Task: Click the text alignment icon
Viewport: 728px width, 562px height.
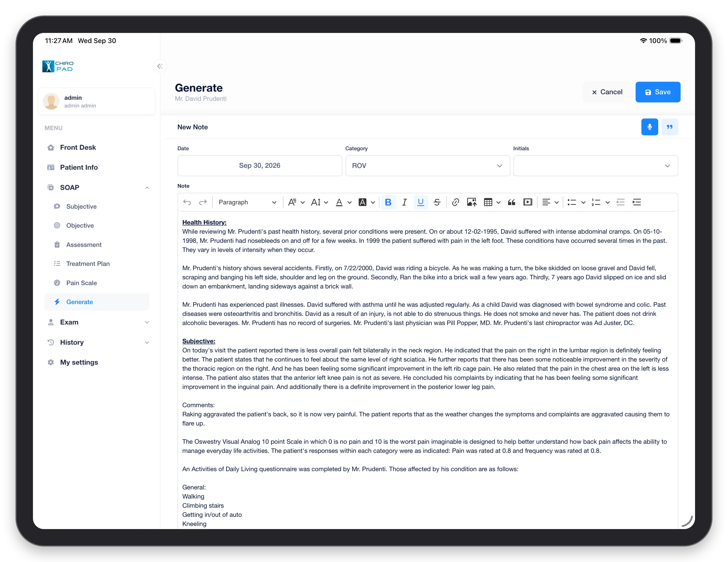Action: pyautogui.click(x=546, y=202)
